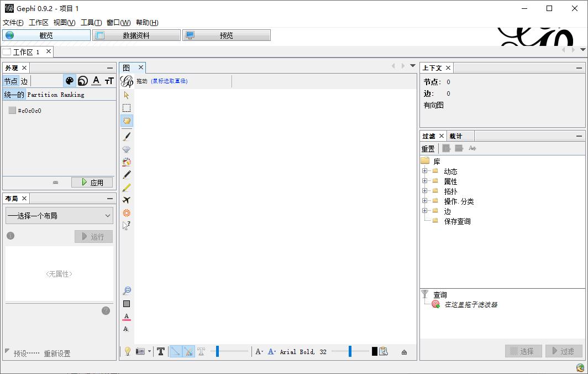Open label size mode A dropdown
This screenshot has height=374, width=588.
(259, 351)
